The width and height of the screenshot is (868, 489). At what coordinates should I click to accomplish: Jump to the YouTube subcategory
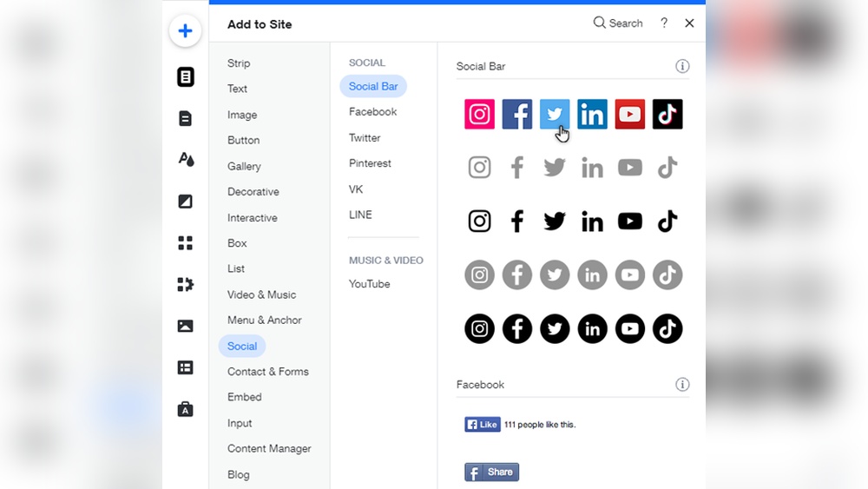pyautogui.click(x=369, y=284)
